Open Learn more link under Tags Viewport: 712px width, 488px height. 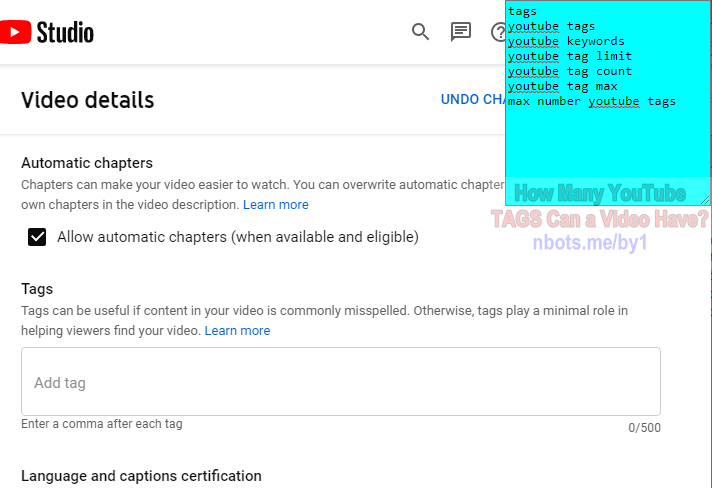tap(237, 330)
